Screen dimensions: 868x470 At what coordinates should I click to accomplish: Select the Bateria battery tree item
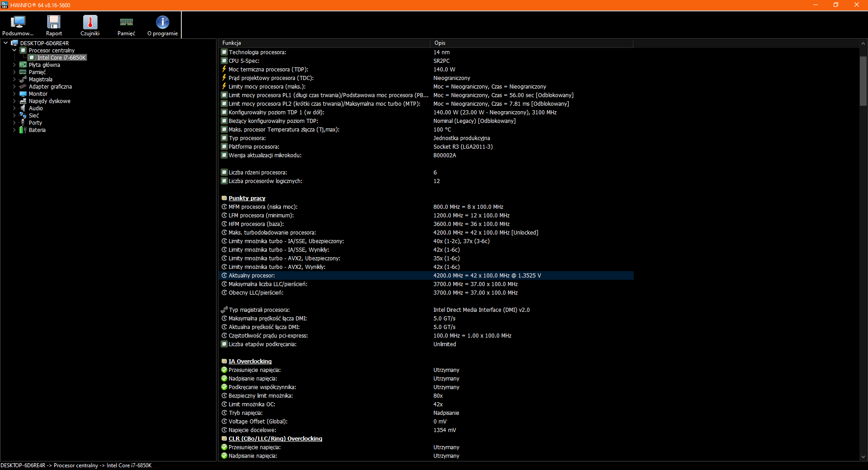click(x=37, y=130)
